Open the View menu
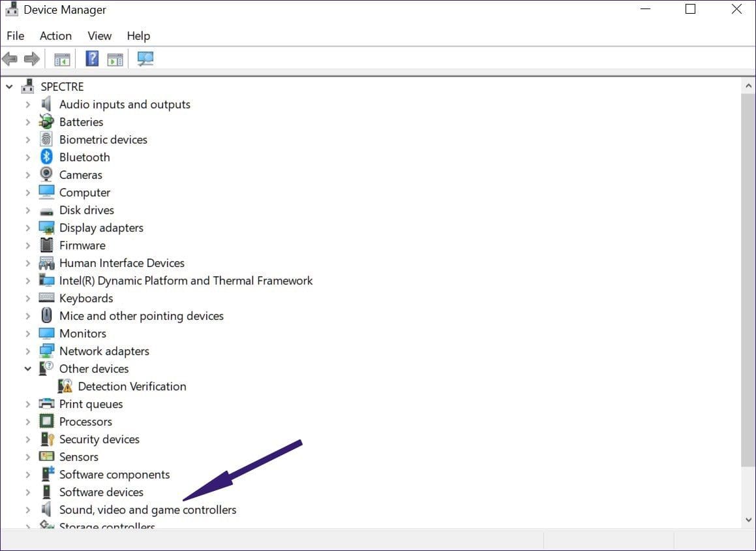This screenshot has height=551, width=756. coord(99,36)
